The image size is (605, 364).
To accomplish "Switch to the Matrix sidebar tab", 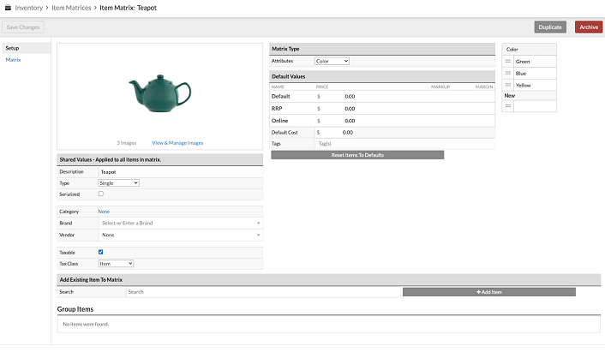I will click(x=14, y=60).
